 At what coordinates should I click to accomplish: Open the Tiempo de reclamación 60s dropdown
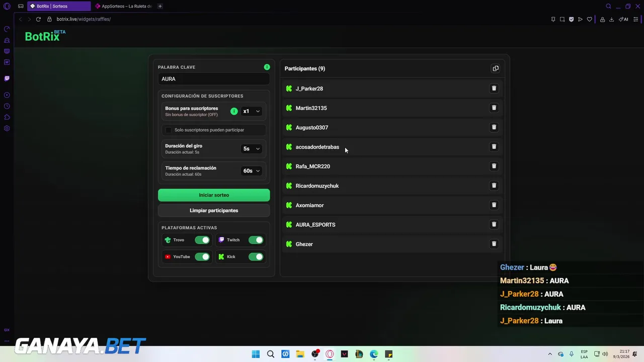click(x=252, y=170)
